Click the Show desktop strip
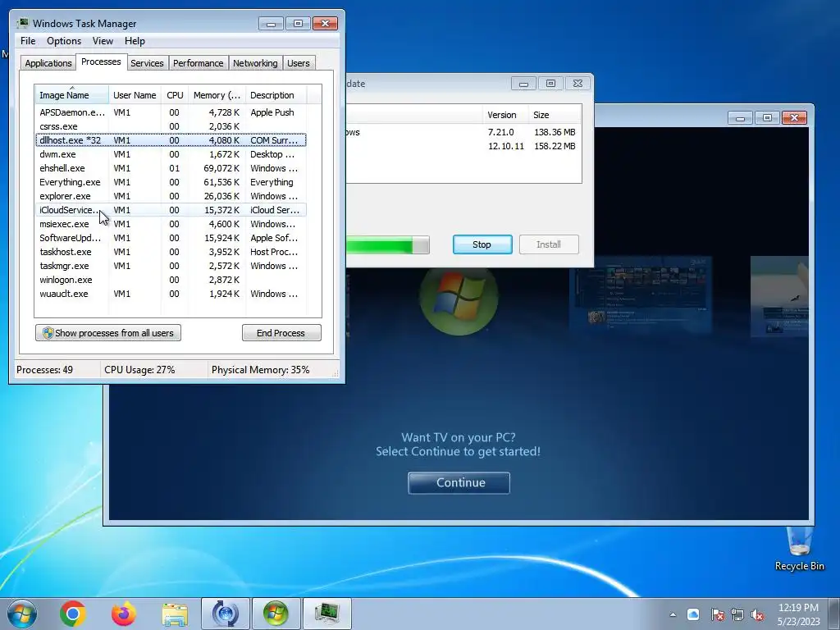Viewport: 840px width, 630px height. 834,614
